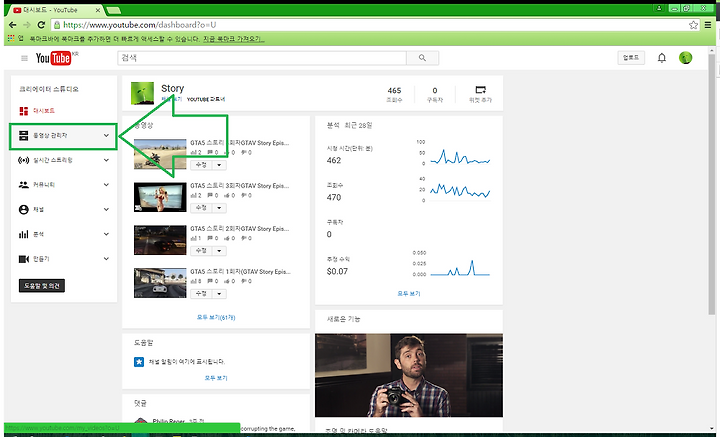The image size is (720, 437).
Task: Click the magnifier search button
Action: click(422, 58)
